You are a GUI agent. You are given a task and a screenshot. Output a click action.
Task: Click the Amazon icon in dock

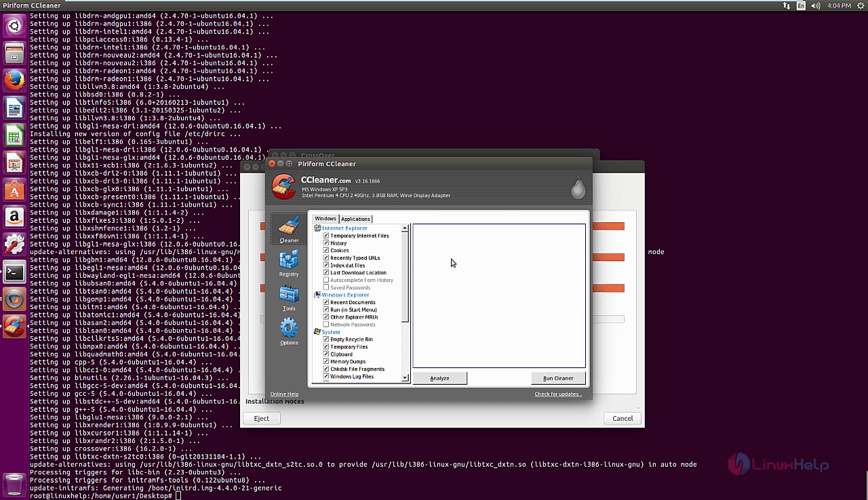click(x=15, y=217)
